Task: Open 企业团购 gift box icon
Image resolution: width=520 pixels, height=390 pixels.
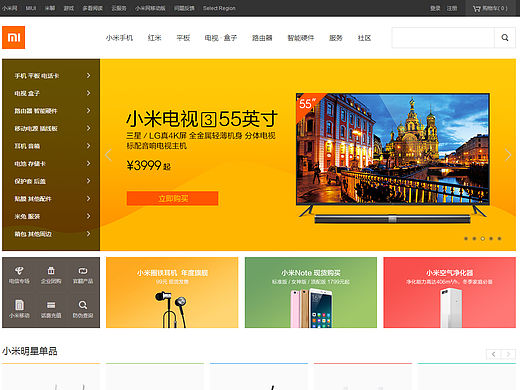Action: pos(51,275)
